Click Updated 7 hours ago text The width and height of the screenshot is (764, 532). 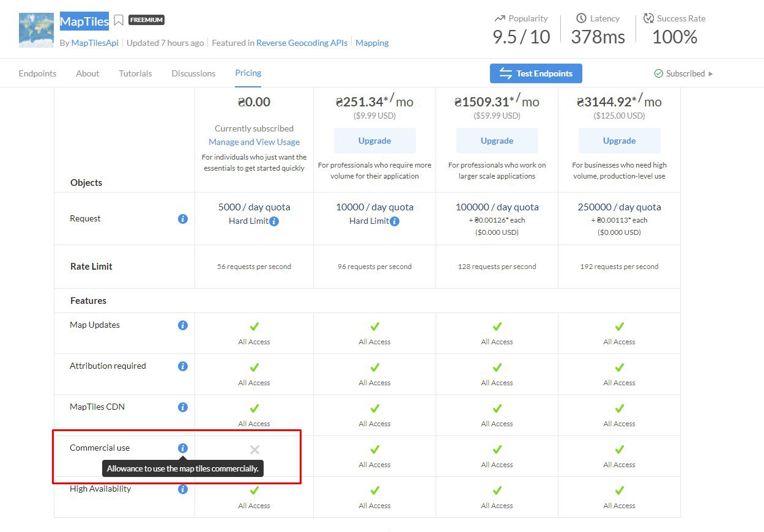click(x=165, y=43)
